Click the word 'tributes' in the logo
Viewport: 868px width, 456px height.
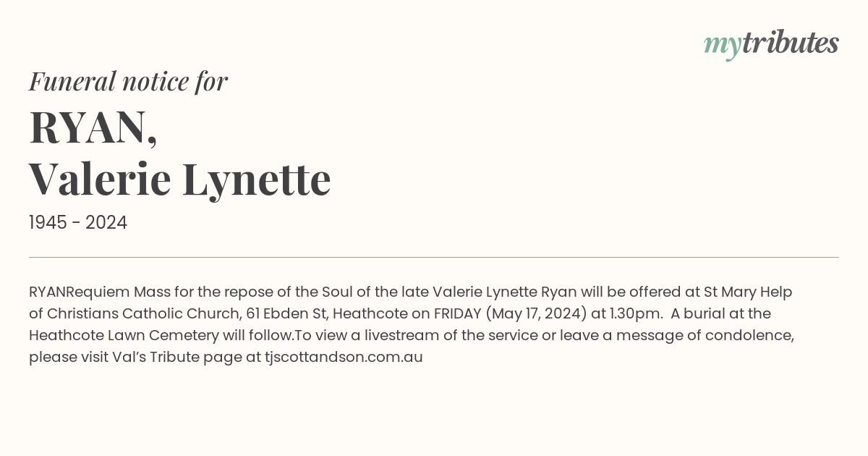[x=791, y=43]
